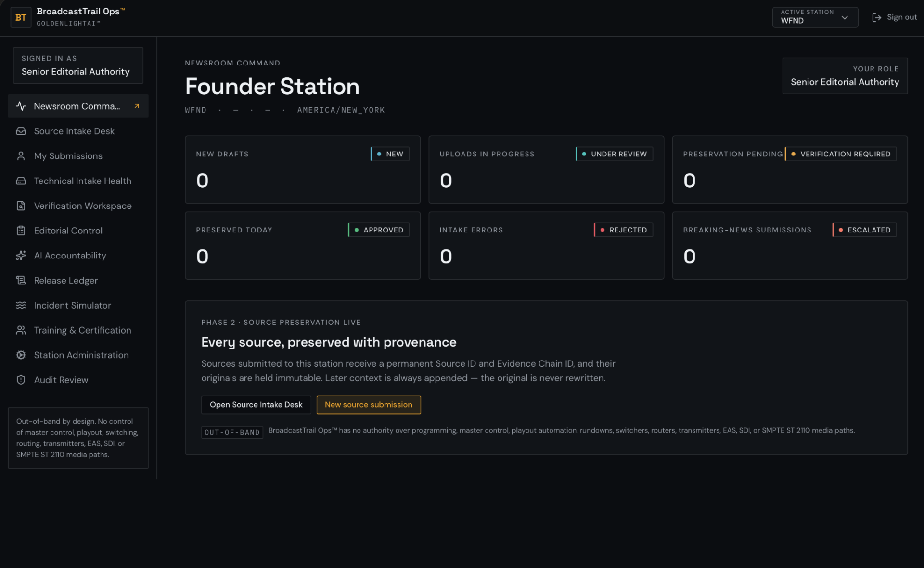Click the 'Out-of-band by design' sidebar note
The width and height of the screenshot is (924, 568).
coord(78,438)
